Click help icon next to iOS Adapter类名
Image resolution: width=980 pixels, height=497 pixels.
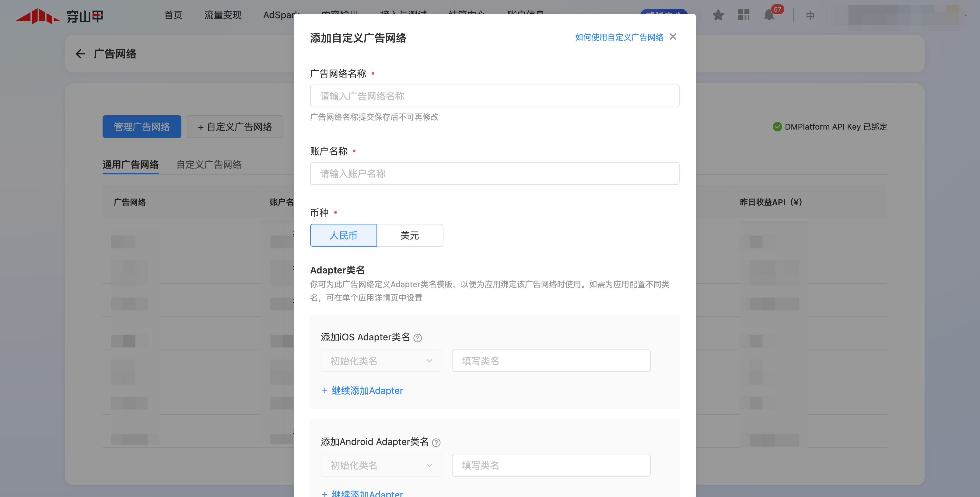pos(418,338)
